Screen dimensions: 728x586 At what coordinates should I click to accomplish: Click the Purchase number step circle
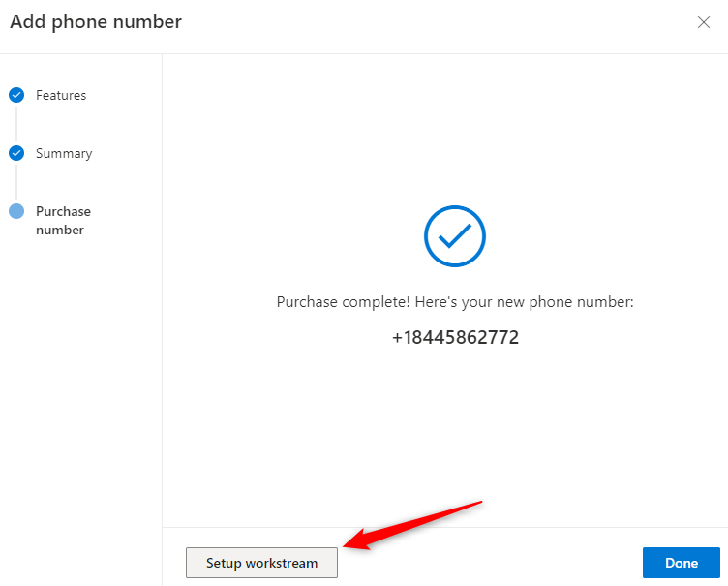pyautogui.click(x=16, y=211)
